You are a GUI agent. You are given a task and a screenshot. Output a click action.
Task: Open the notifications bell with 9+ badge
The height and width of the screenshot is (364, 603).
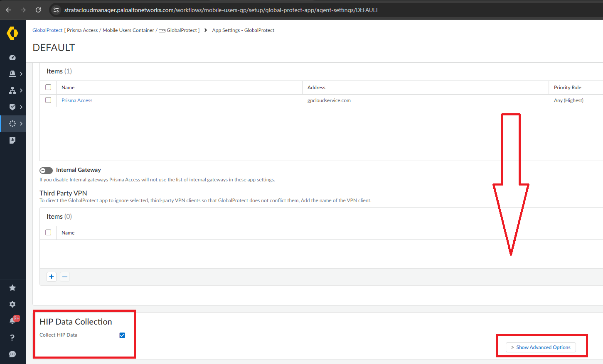pos(13,320)
